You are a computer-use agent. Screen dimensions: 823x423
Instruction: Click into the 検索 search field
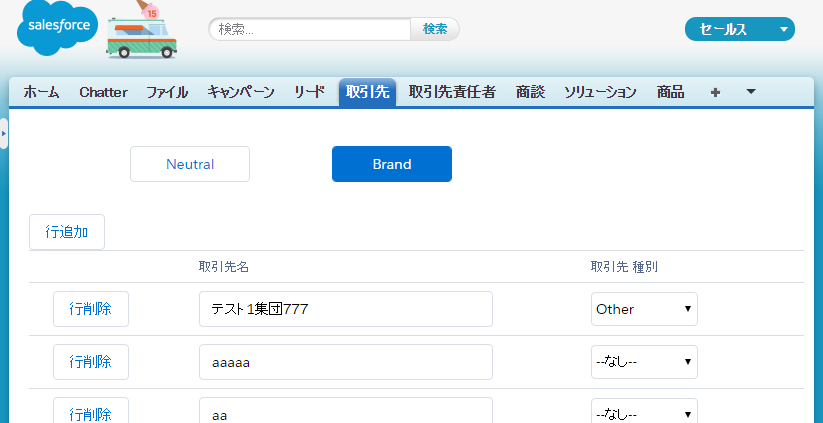coord(309,29)
